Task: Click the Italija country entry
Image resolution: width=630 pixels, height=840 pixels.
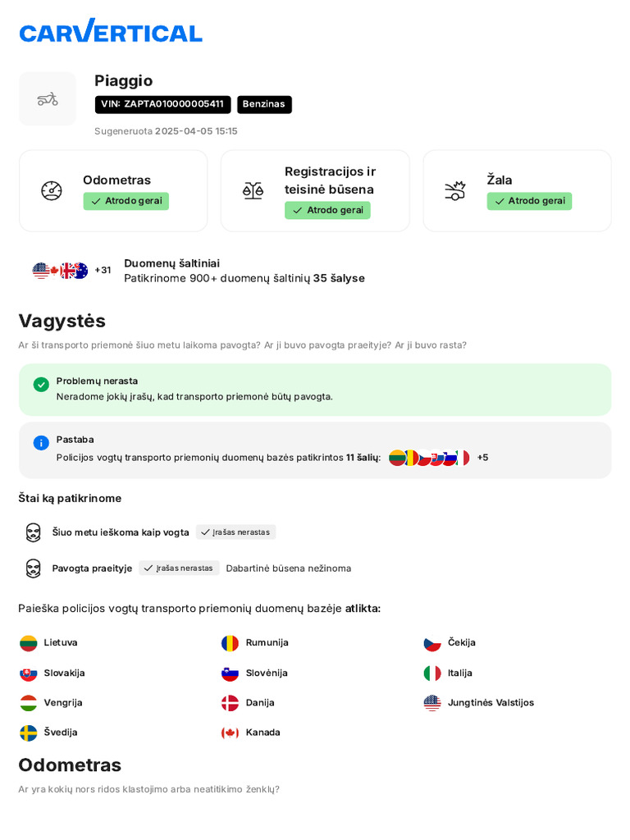Action: tap(459, 673)
